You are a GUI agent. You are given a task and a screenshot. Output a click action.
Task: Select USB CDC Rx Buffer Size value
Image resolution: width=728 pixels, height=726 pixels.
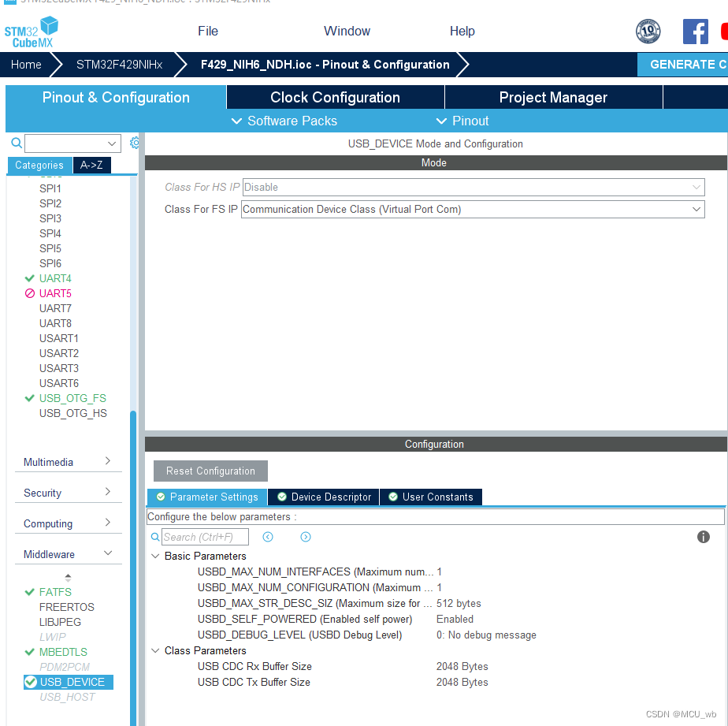462,667
